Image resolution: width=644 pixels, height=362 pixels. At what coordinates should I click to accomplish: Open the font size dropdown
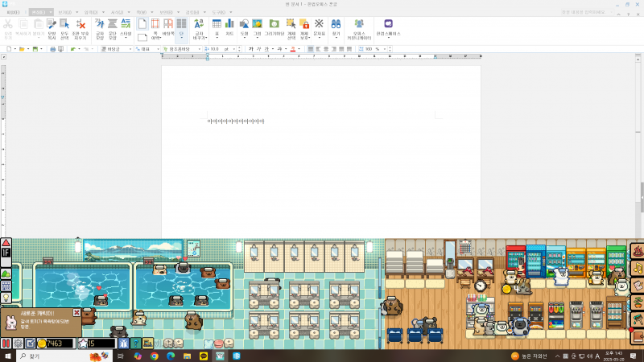[x=234, y=49]
